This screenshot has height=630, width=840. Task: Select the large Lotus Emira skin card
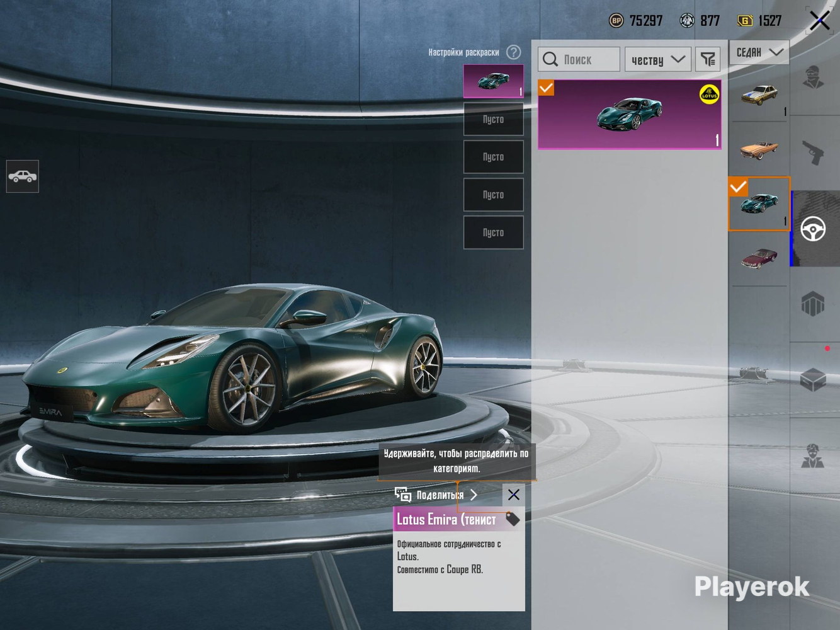[630, 114]
